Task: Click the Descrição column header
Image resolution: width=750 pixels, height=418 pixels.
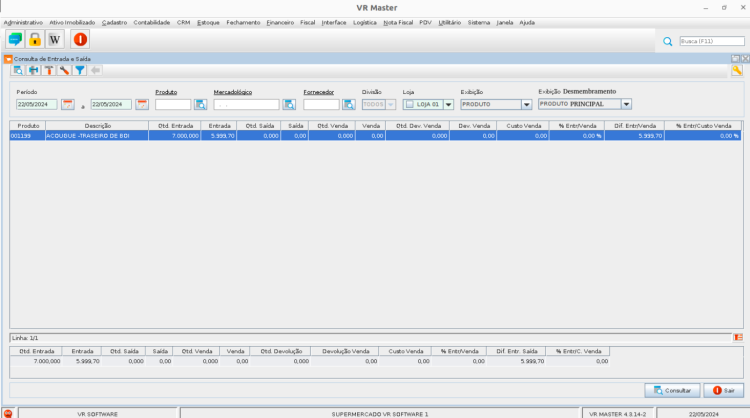Action: click(x=98, y=126)
